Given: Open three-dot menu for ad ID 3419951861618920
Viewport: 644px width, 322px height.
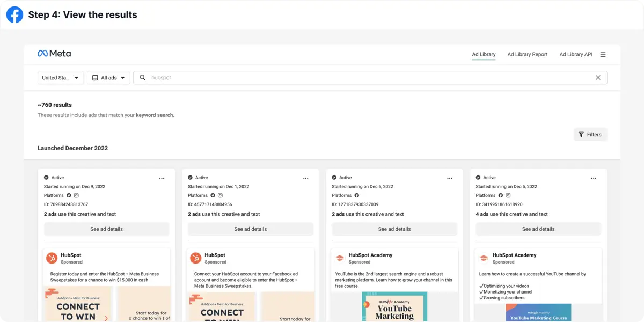Looking at the screenshot, I should pyautogui.click(x=593, y=178).
